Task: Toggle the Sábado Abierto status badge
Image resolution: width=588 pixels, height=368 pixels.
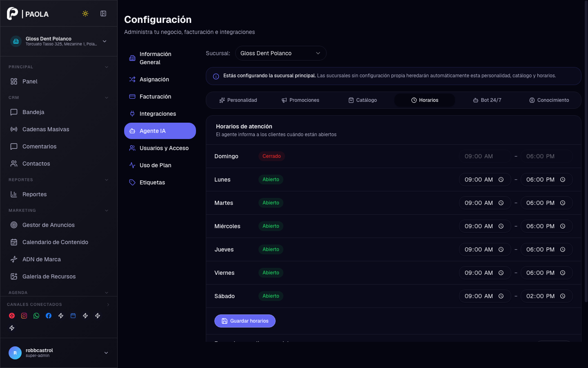Action: [x=271, y=296]
